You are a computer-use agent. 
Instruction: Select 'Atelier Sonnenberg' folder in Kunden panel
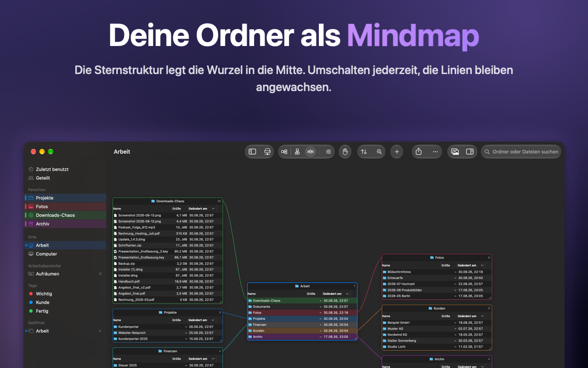pyautogui.click(x=437, y=340)
